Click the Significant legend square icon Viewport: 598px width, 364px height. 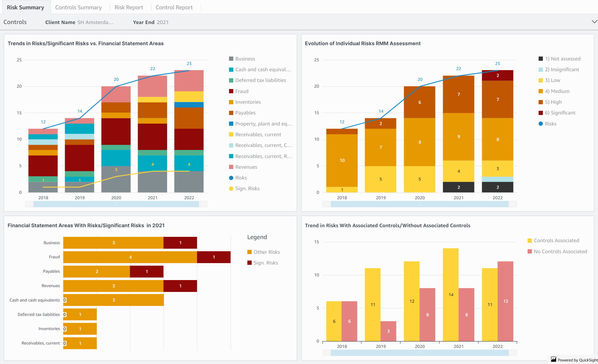541,113
